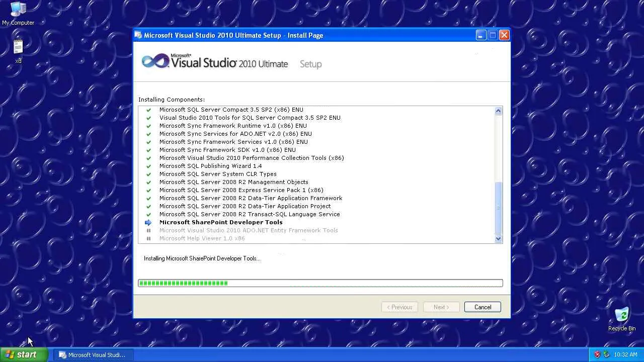644x362 pixels.
Task: Click checkmark beside SQL Server System CLR Types
Action: tap(148, 174)
